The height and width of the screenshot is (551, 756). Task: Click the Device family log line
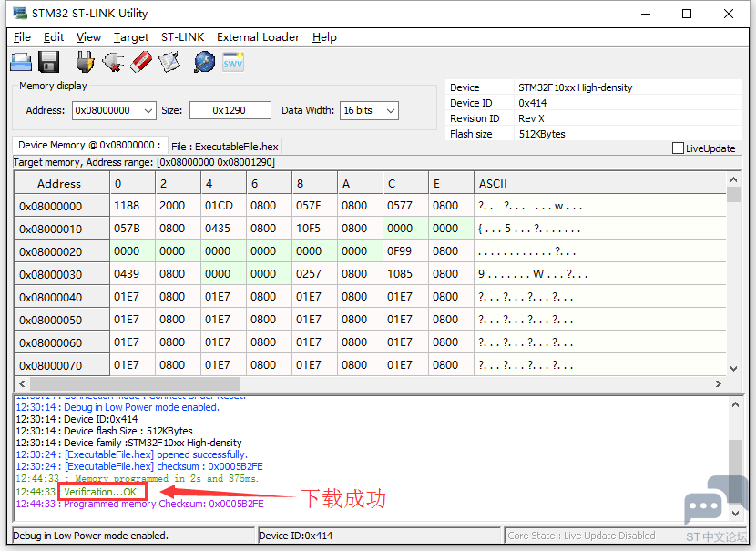[128, 443]
